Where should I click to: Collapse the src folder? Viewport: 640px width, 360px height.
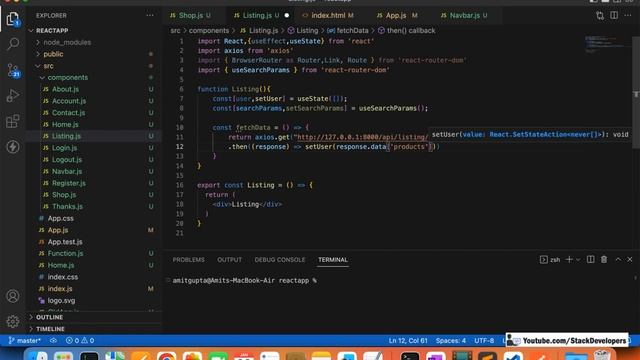coord(48,66)
